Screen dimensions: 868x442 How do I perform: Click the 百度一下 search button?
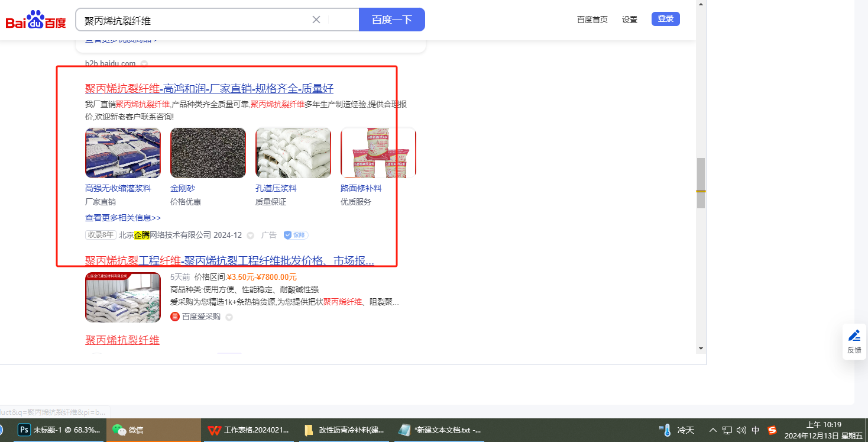(392, 20)
